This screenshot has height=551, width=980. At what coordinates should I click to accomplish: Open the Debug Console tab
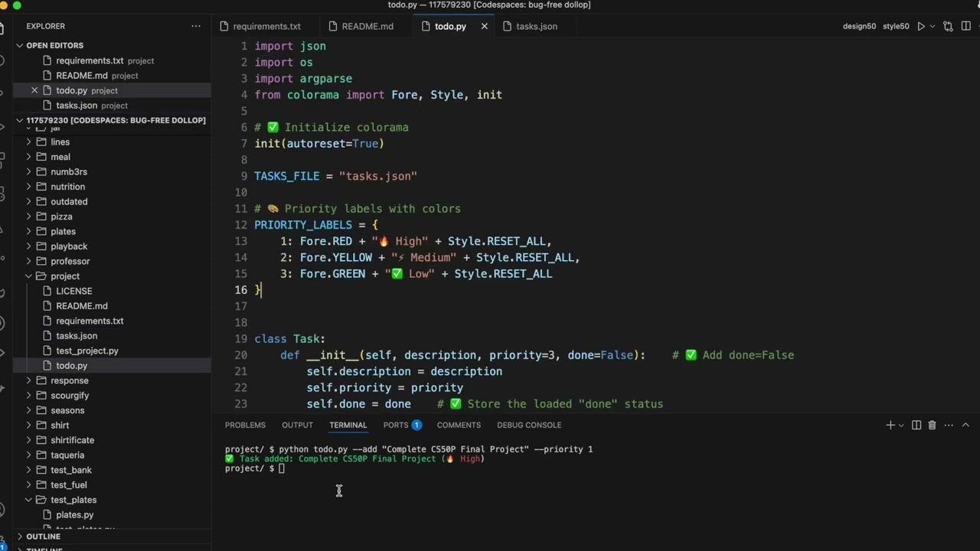point(529,425)
